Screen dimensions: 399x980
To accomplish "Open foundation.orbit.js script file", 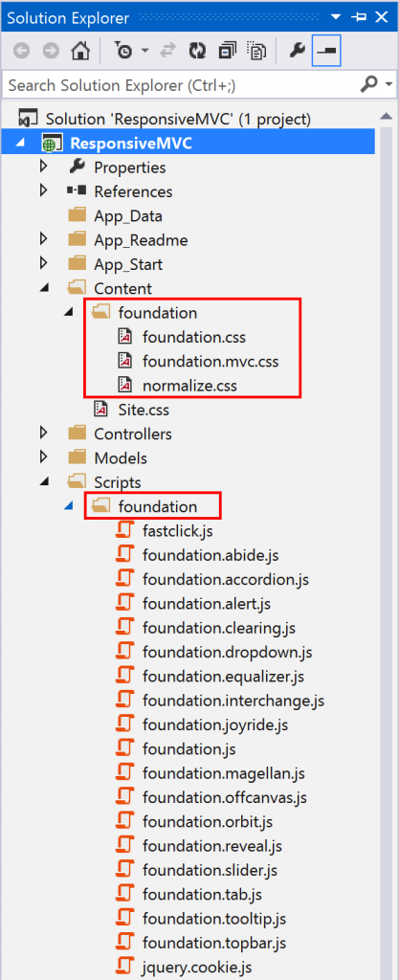I will 208,822.
